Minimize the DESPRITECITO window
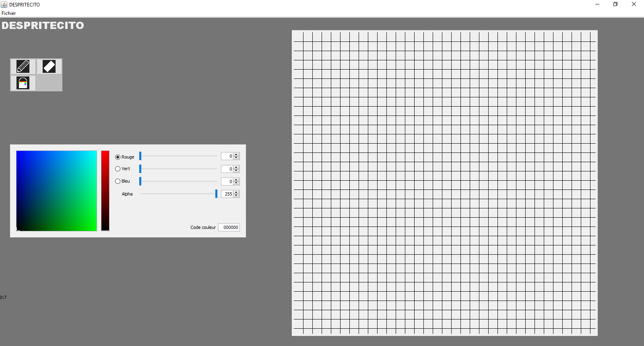 (x=597, y=4)
